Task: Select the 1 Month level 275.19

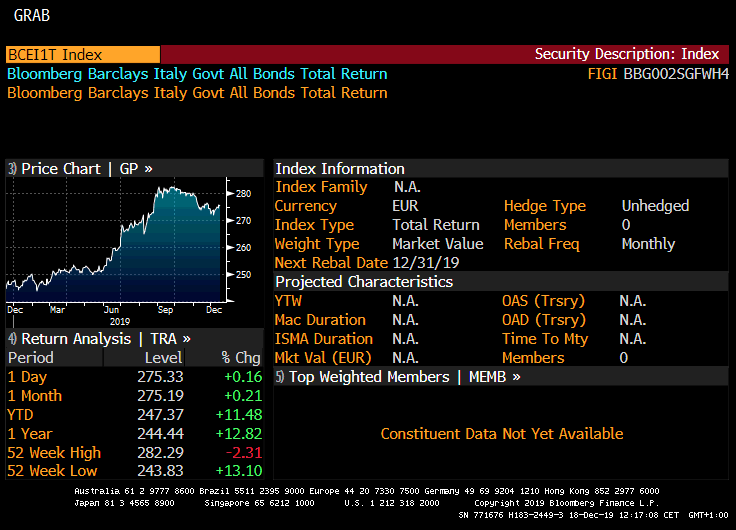Action: click(160, 396)
